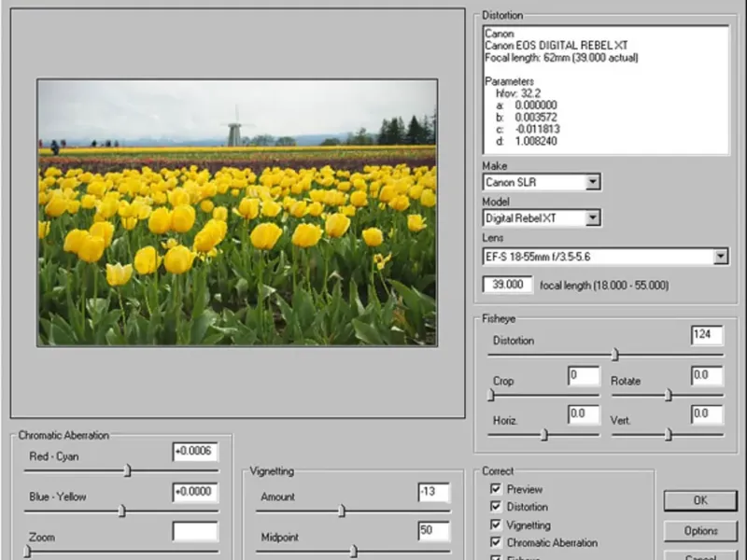This screenshot has width=747, height=560.
Task: Adjust the Chromatic Aberration Zoom slider
Action: point(27,552)
